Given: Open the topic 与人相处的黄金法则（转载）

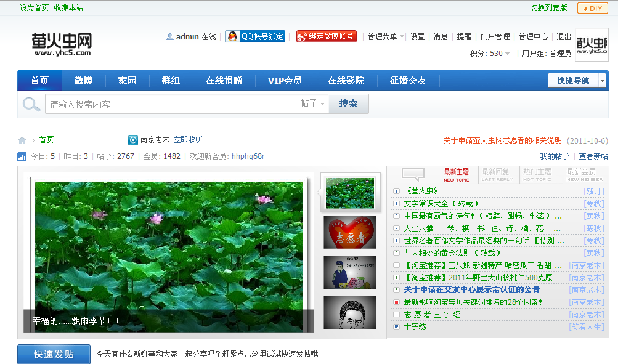Looking at the screenshot, I should coord(452,253).
